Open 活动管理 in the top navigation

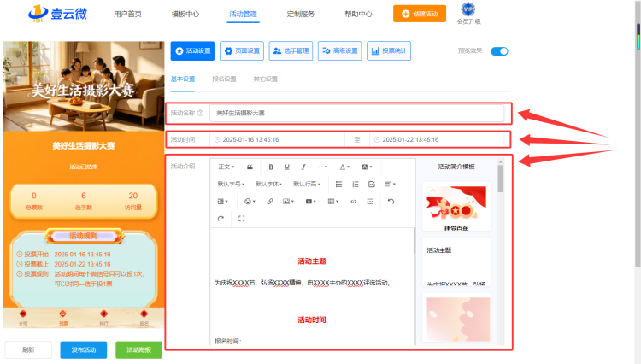click(x=243, y=14)
